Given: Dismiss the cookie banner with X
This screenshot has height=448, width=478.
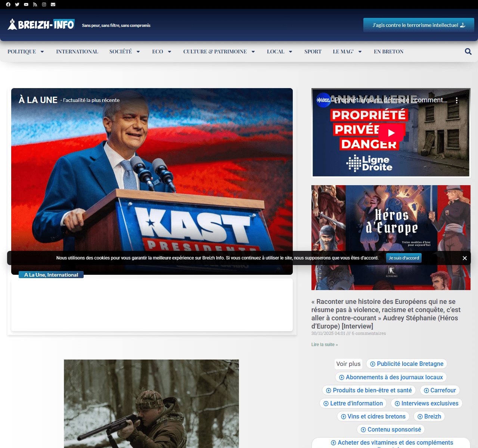Looking at the screenshot, I should [x=465, y=258].
